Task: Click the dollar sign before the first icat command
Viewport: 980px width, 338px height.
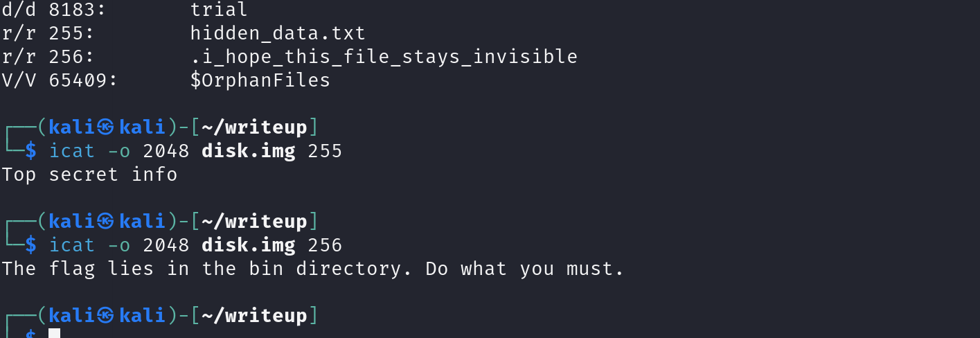Action: coord(30,150)
